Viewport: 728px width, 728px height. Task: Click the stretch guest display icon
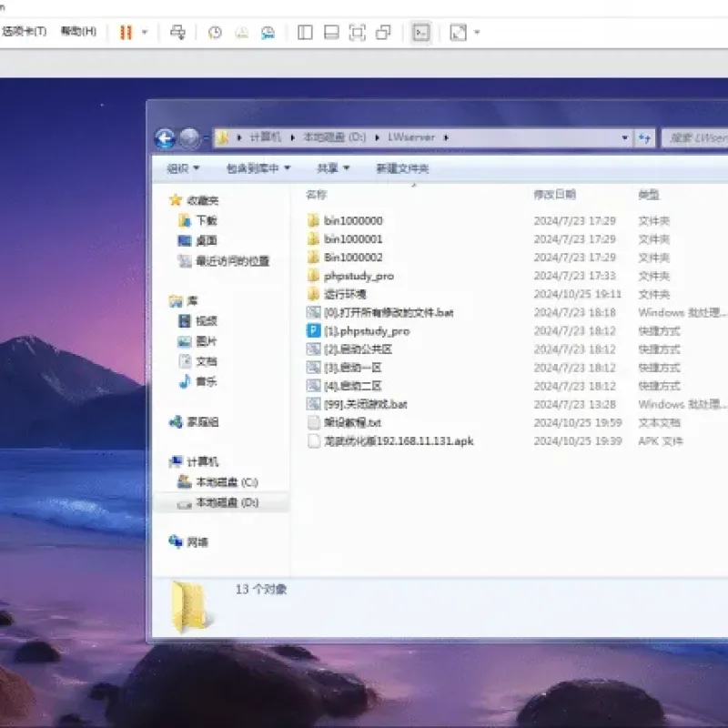pyautogui.click(x=459, y=33)
